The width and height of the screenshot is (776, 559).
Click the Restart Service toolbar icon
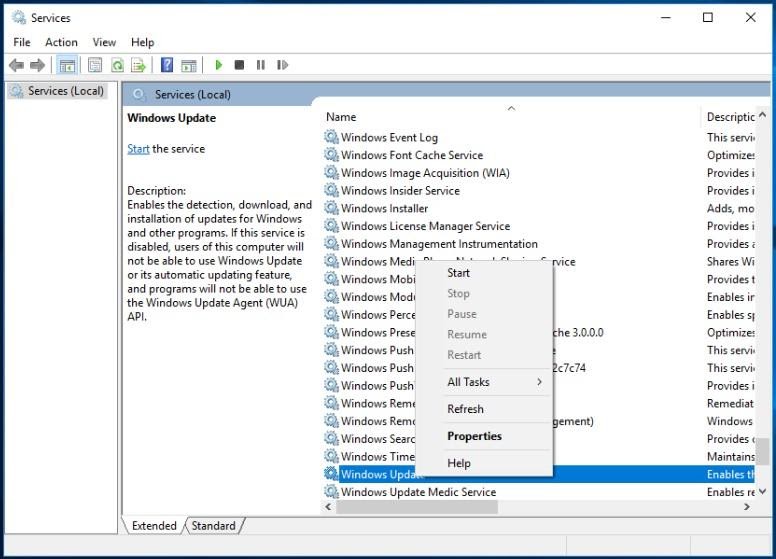[x=282, y=65]
